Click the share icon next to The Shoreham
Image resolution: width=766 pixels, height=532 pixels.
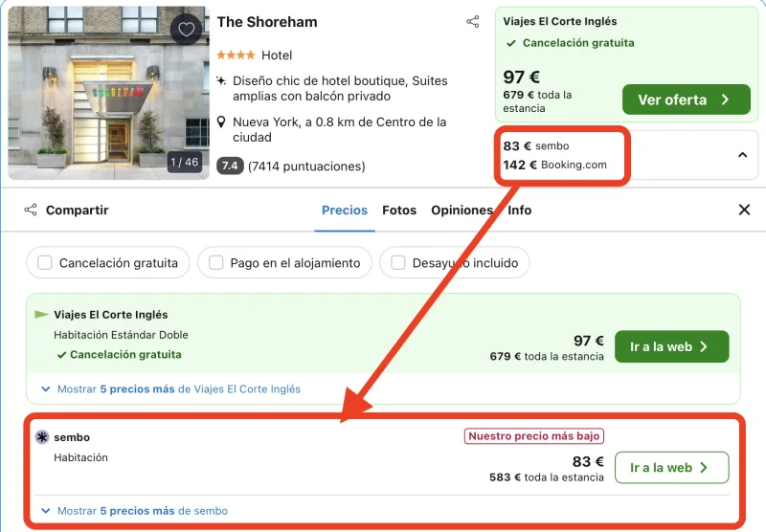(472, 21)
